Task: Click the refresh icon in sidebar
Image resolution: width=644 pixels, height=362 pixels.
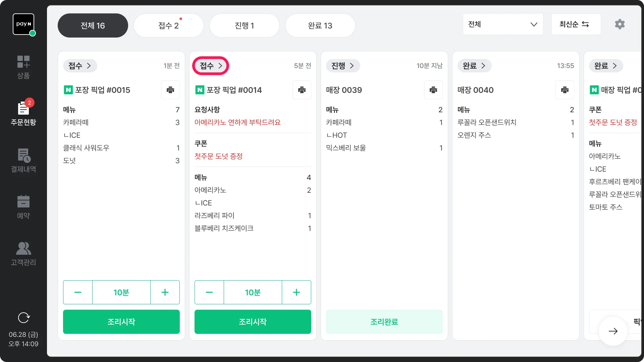Action: click(23, 317)
